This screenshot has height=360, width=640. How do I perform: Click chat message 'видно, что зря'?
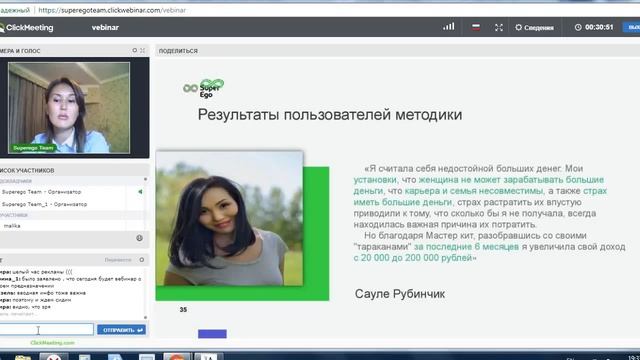point(31,307)
